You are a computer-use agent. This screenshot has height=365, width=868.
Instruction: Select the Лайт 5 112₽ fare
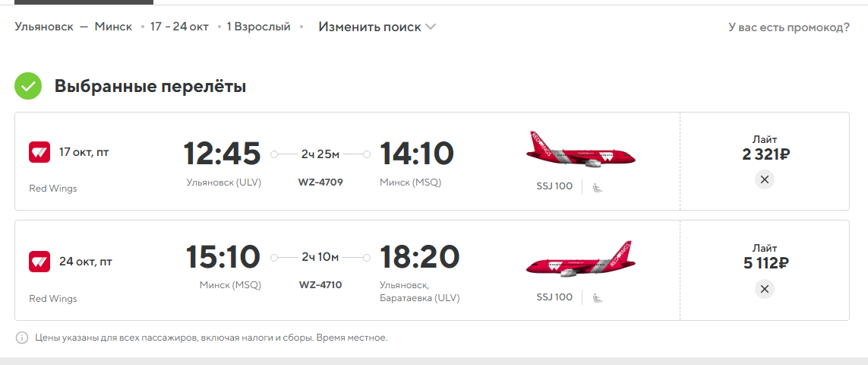765,256
